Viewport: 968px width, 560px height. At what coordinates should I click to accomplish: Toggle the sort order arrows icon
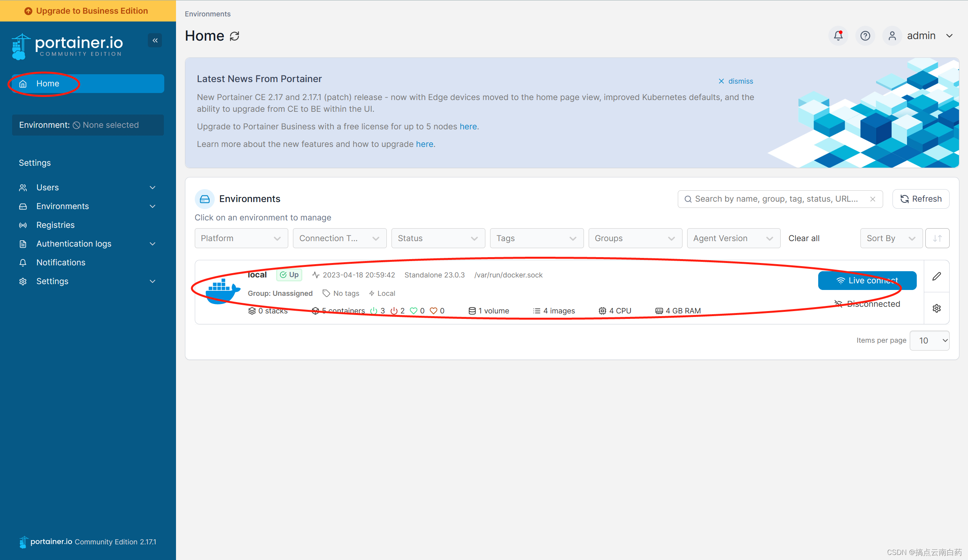click(x=937, y=238)
